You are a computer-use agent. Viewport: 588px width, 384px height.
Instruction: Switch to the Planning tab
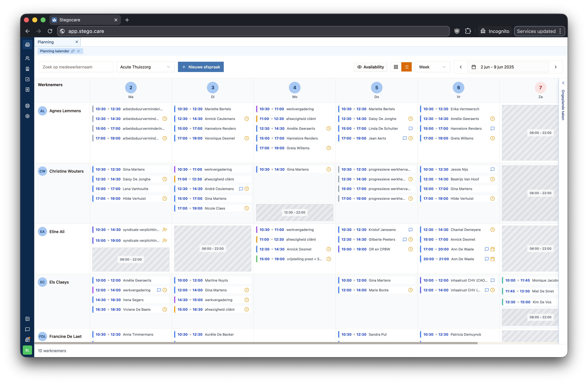point(46,42)
